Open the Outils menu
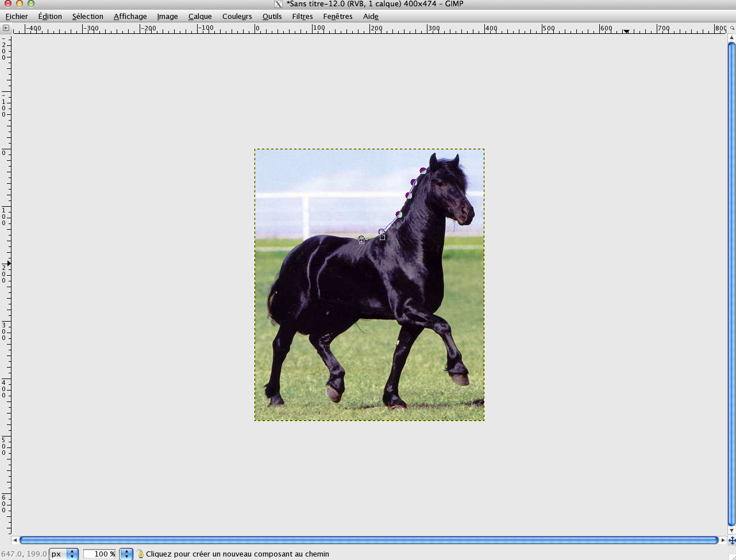 pos(272,16)
